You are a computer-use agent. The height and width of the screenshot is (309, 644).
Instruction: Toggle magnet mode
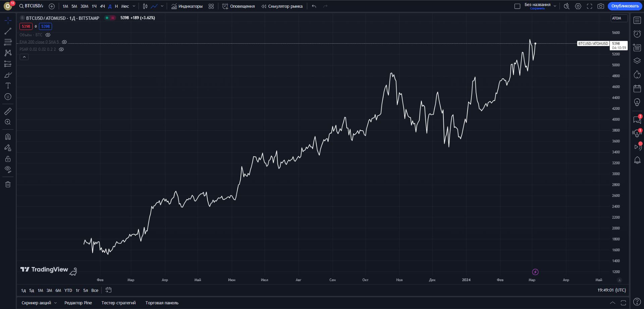(x=8, y=137)
